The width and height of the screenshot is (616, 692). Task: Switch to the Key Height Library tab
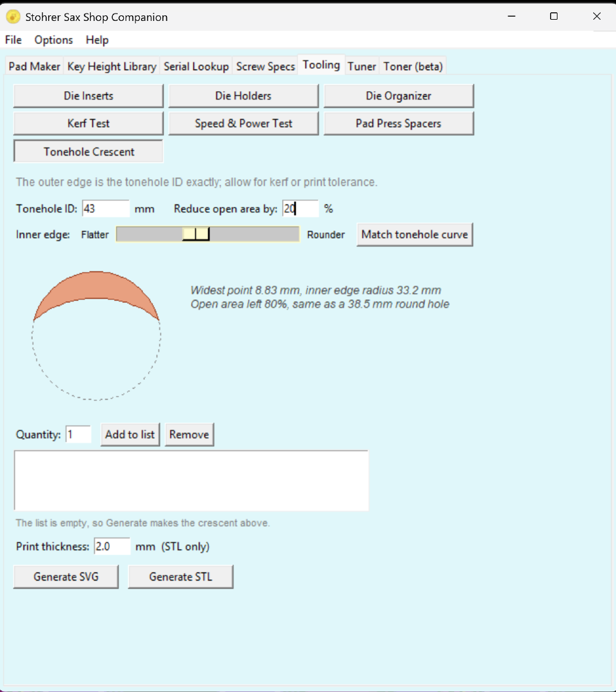pyautogui.click(x=111, y=66)
